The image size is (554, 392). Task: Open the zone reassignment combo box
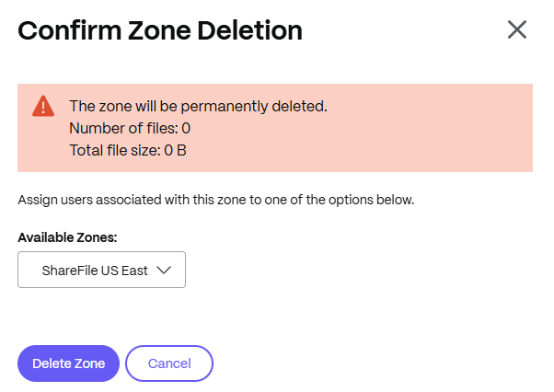(x=102, y=270)
